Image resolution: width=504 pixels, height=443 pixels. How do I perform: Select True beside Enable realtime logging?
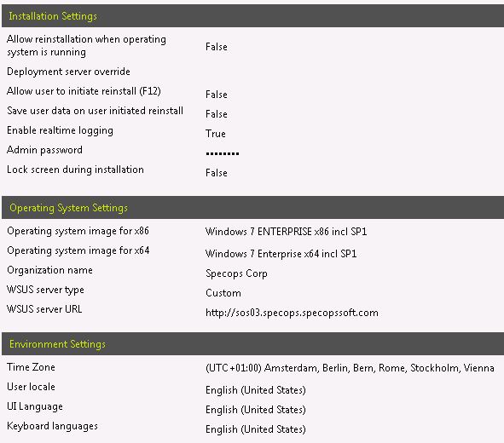[216, 134]
